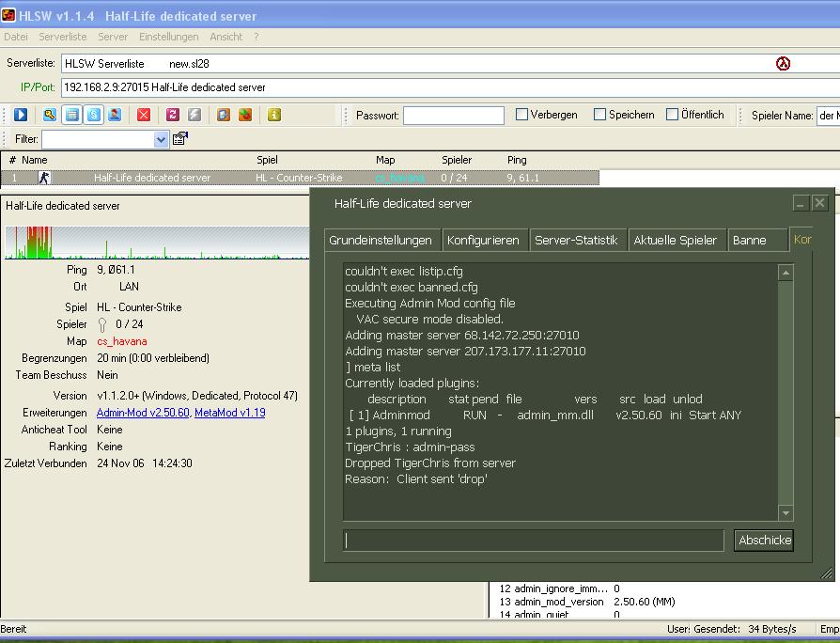Click the console command input field
The height and width of the screenshot is (643, 840).
coord(534,541)
